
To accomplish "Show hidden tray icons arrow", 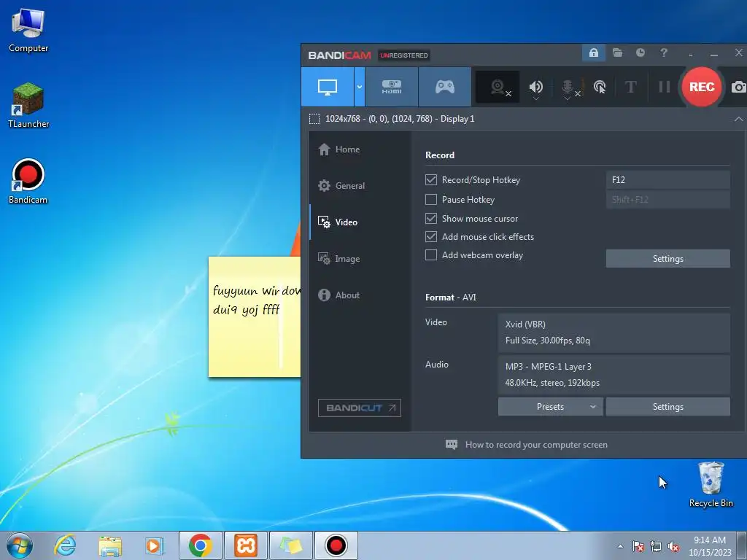I will (x=620, y=546).
